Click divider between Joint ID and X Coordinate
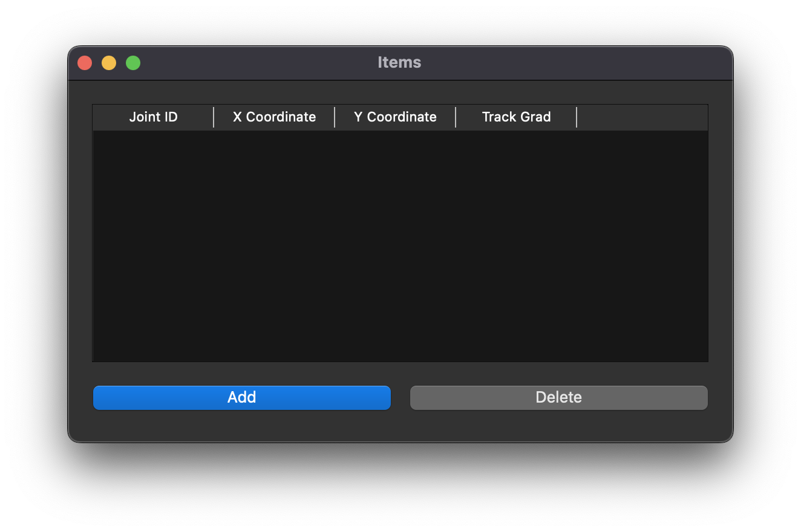This screenshot has height=532, width=801. 214,117
